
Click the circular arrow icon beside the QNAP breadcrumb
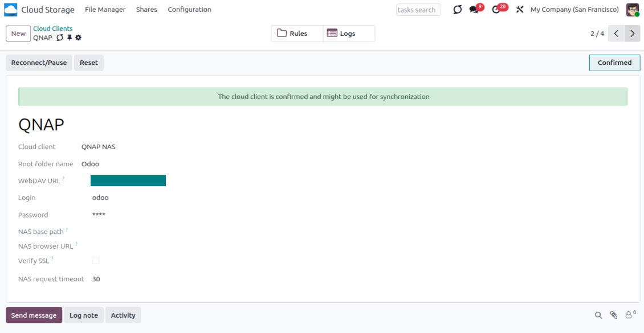click(x=60, y=38)
